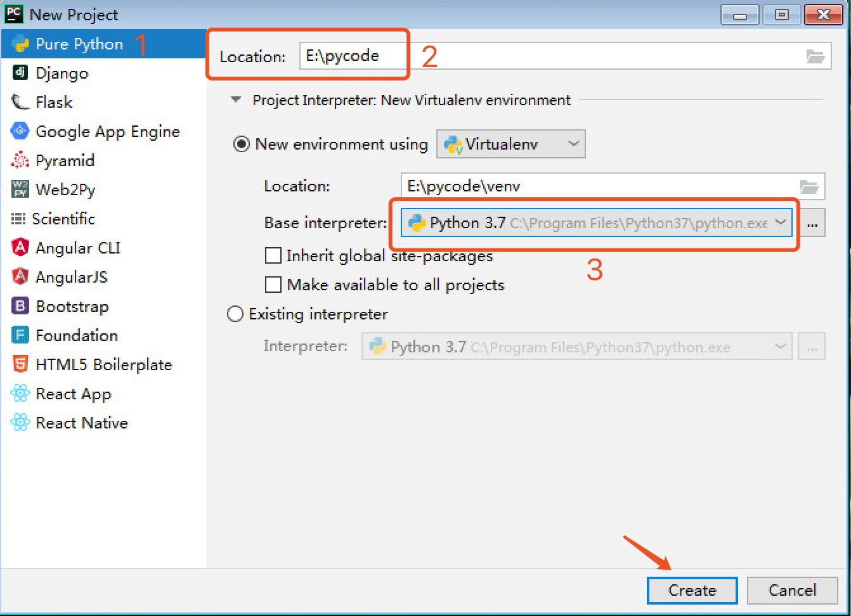Open the Base interpreter Python 3.7 dropdown

597,223
